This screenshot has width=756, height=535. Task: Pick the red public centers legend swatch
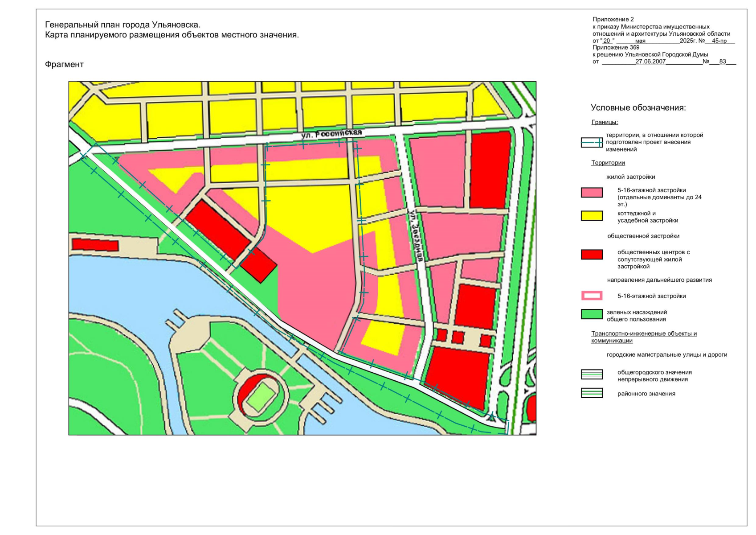(x=592, y=255)
